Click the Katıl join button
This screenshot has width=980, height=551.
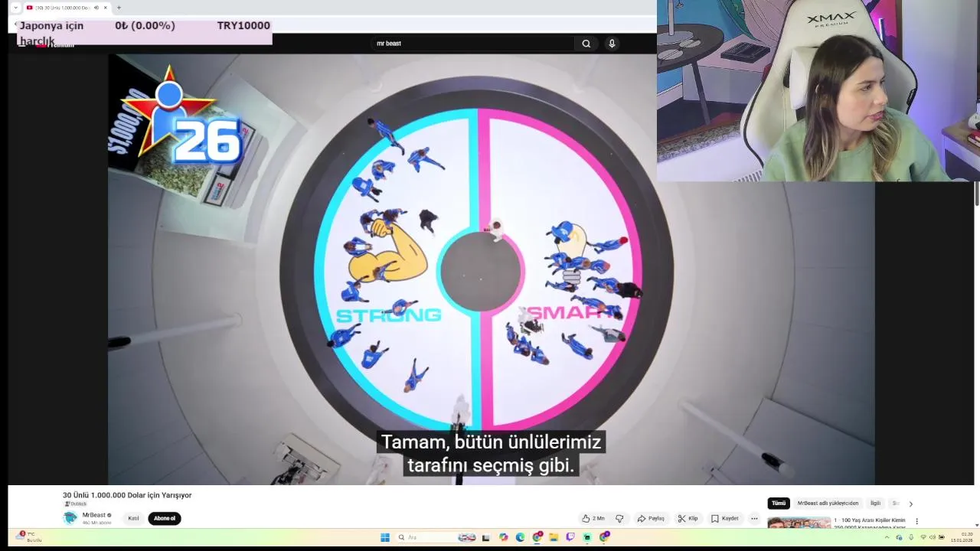coord(133,518)
